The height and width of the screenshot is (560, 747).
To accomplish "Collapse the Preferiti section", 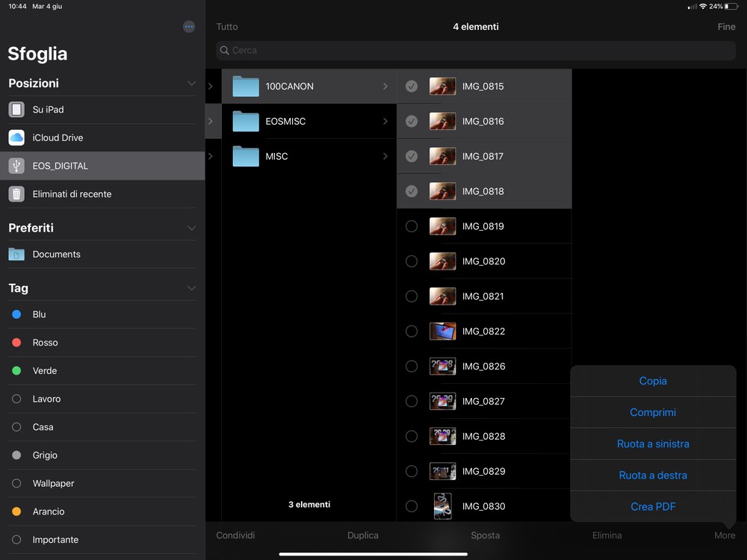I will [x=191, y=228].
